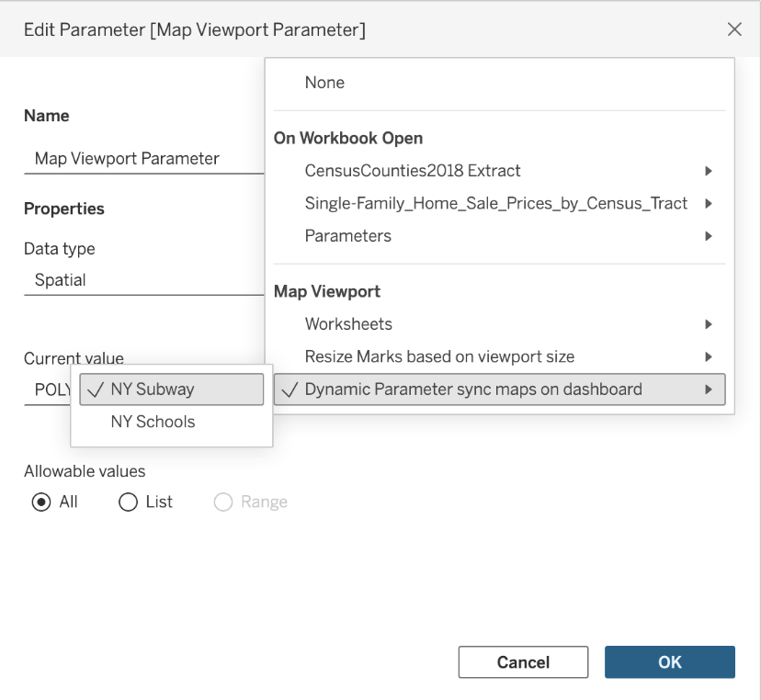Expand the Worksheets submenu arrow

pos(708,324)
